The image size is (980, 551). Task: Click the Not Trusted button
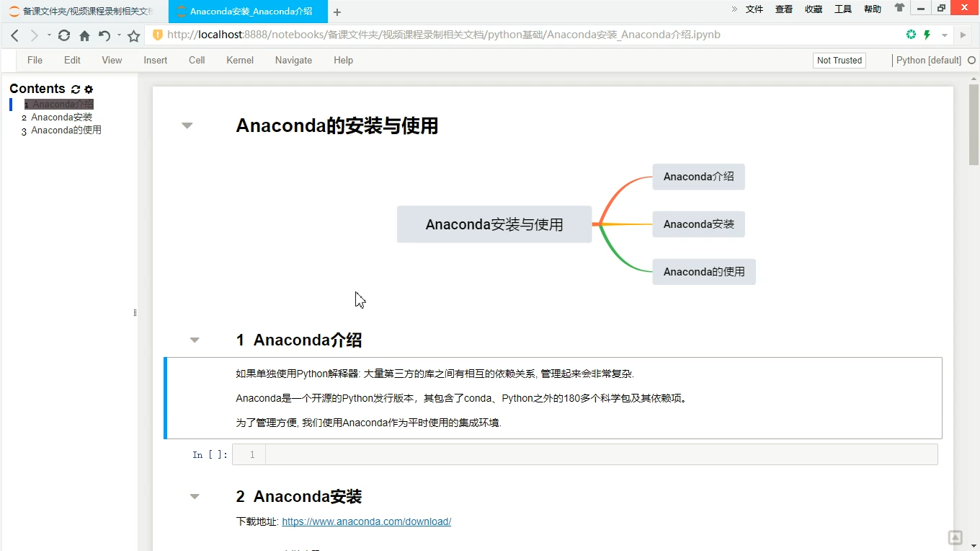pyautogui.click(x=839, y=61)
